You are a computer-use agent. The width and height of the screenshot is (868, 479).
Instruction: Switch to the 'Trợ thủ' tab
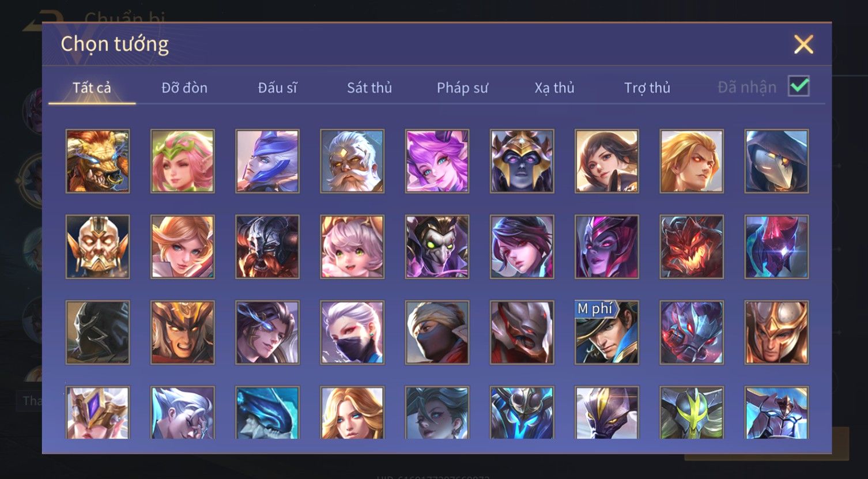[x=647, y=88]
